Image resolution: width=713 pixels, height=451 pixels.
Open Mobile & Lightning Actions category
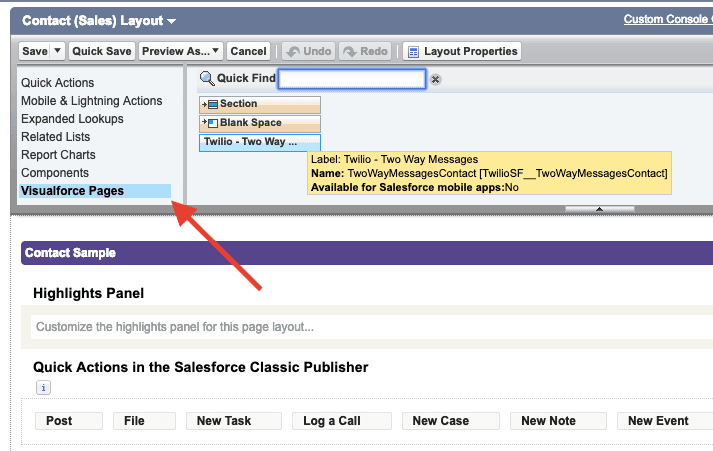(x=92, y=101)
